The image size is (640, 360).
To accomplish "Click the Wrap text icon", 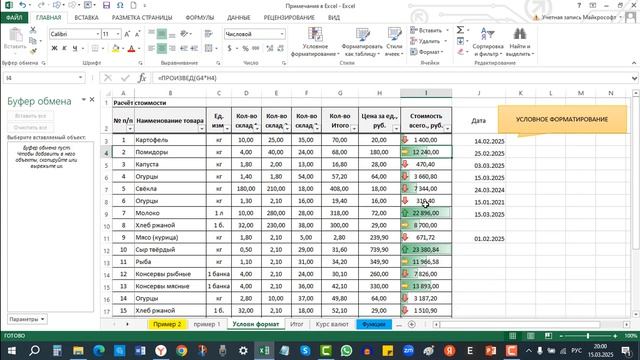I will pos(209,34).
